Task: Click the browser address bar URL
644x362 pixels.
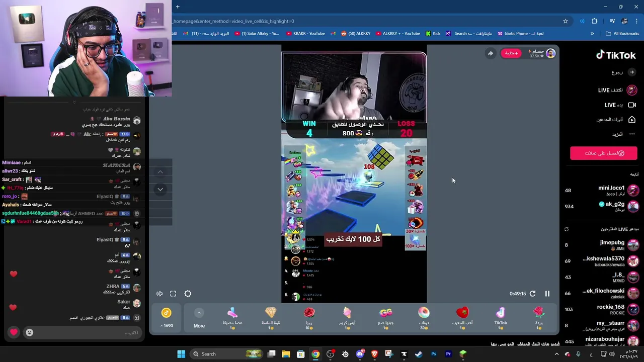Action: click(x=233, y=21)
